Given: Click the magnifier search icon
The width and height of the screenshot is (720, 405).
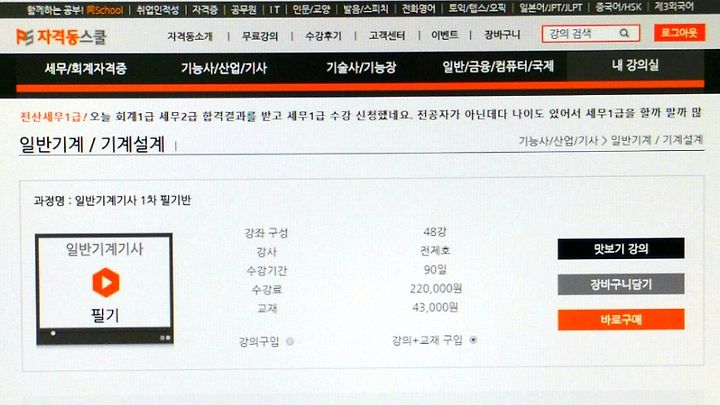Looking at the screenshot, I should (x=624, y=33).
